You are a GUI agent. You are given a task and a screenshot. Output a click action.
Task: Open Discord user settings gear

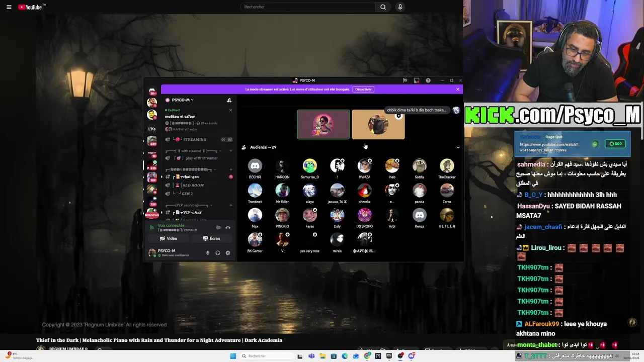point(228,253)
